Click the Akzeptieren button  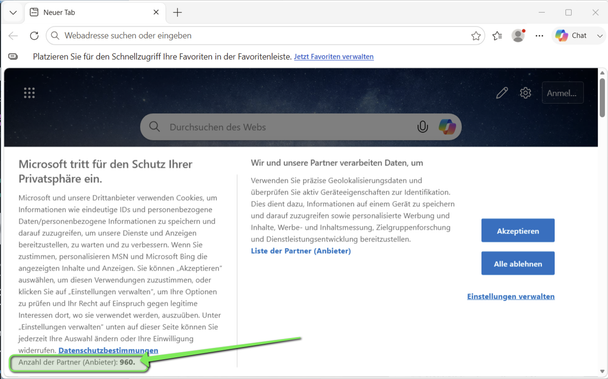[x=518, y=230]
